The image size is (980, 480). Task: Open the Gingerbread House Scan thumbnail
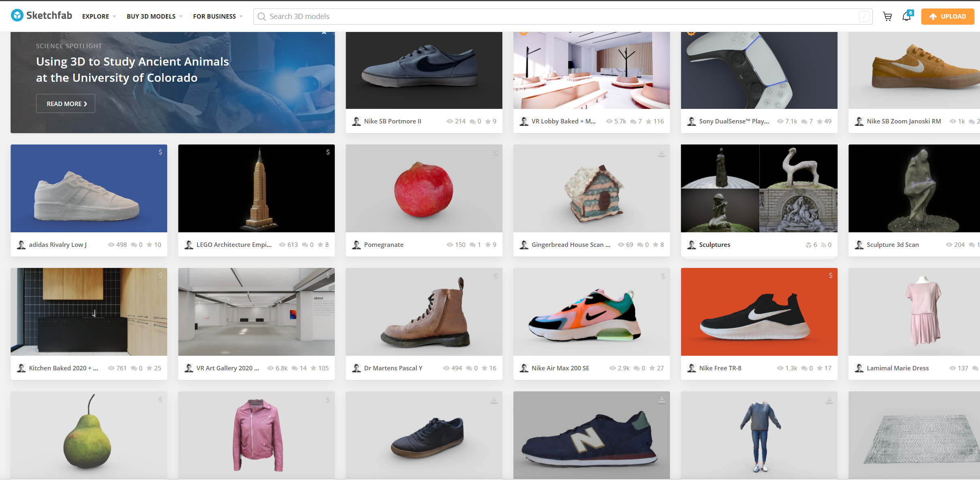click(591, 188)
